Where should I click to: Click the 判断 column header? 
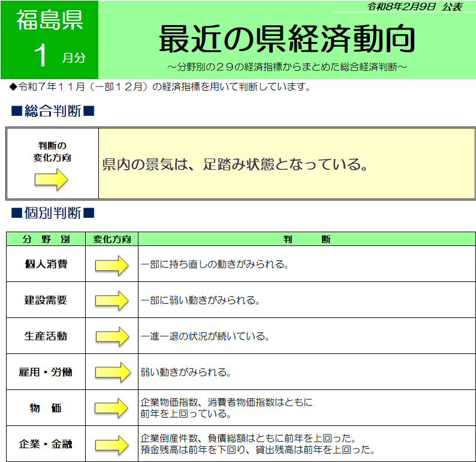[306, 239]
